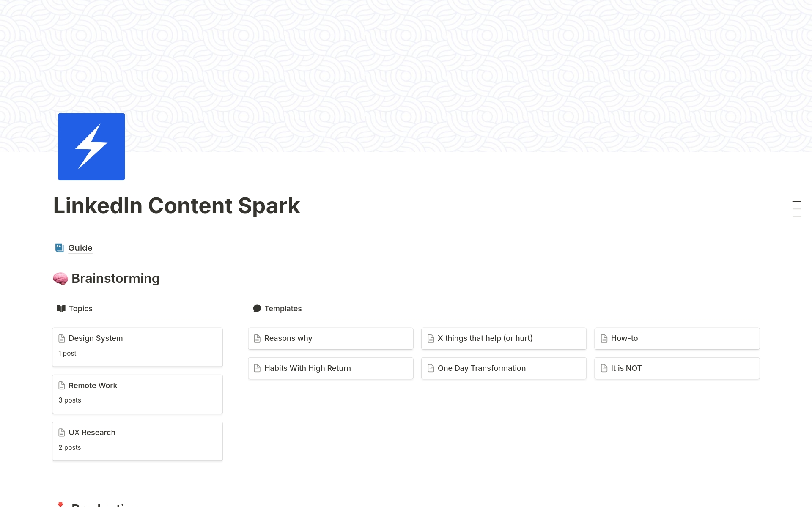
Task: Open the UX Research topic
Action: (x=92, y=432)
